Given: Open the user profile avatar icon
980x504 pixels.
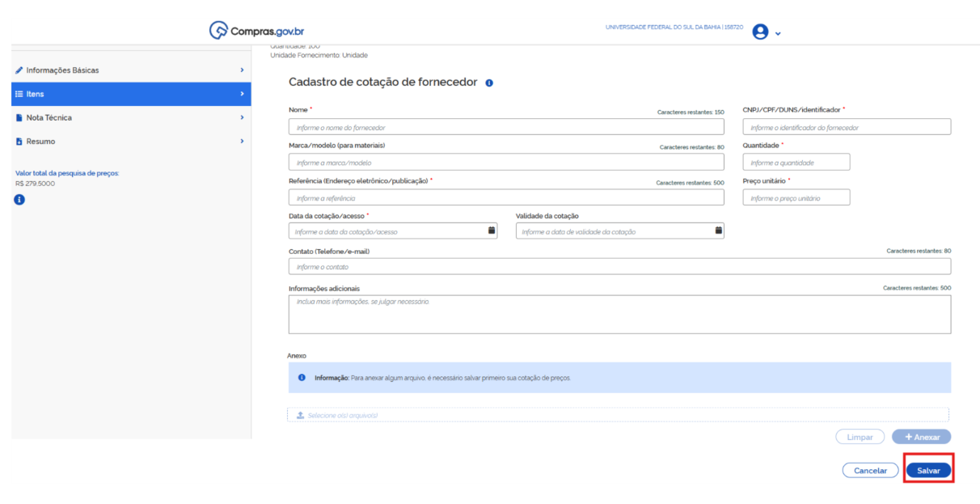Looking at the screenshot, I should (759, 32).
